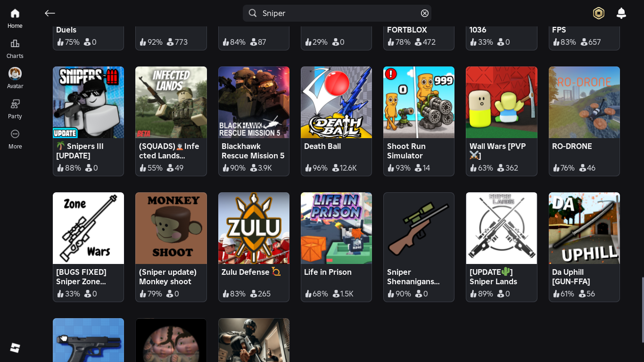Click the Snipers III [UPDATE] title
This screenshot has height=362, width=644.
click(x=80, y=151)
